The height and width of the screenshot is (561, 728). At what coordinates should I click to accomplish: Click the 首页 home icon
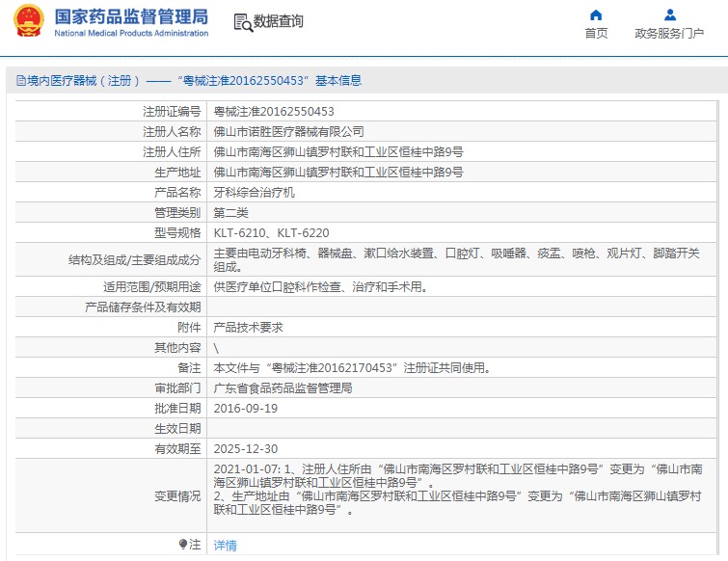[x=596, y=15]
